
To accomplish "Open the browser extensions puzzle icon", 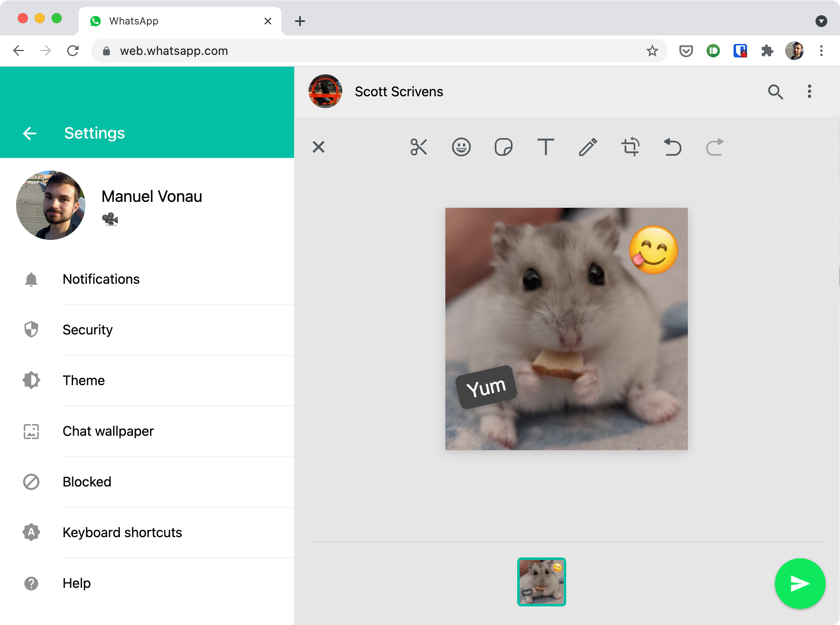I will 767,51.
